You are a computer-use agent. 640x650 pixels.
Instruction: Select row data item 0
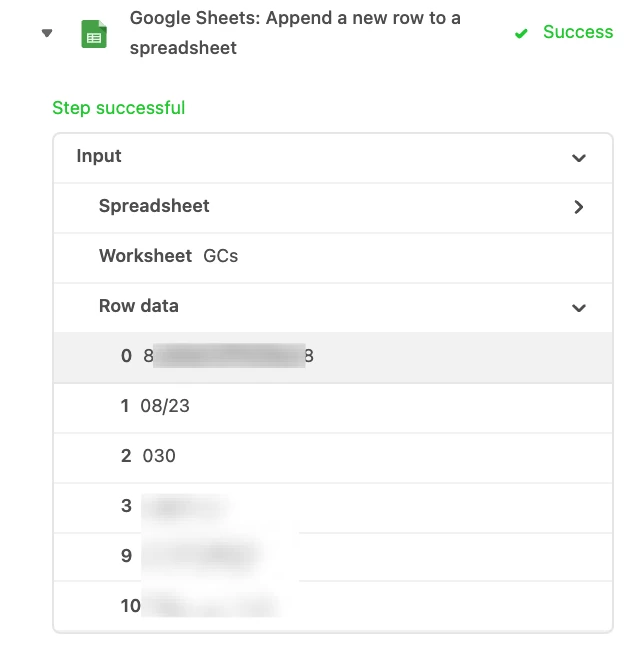click(x=225, y=356)
